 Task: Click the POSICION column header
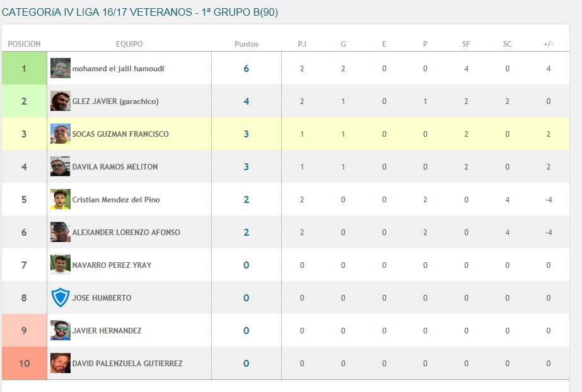coord(24,43)
